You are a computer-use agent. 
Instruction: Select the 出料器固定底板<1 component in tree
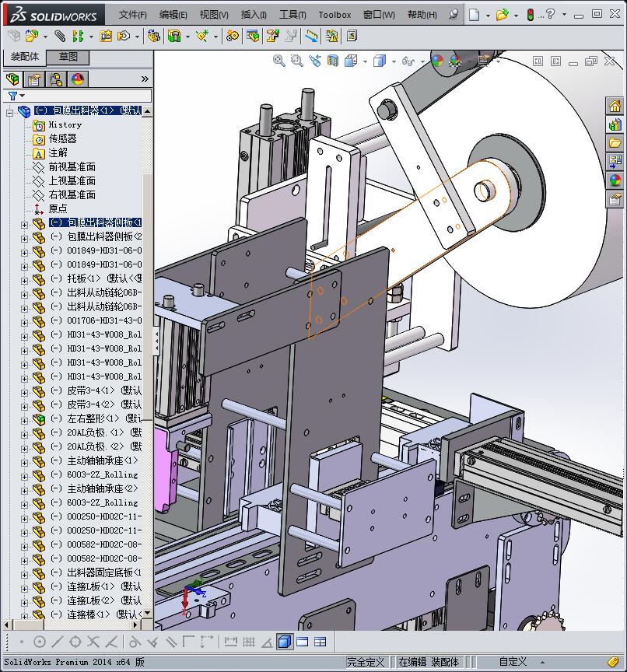point(104,572)
